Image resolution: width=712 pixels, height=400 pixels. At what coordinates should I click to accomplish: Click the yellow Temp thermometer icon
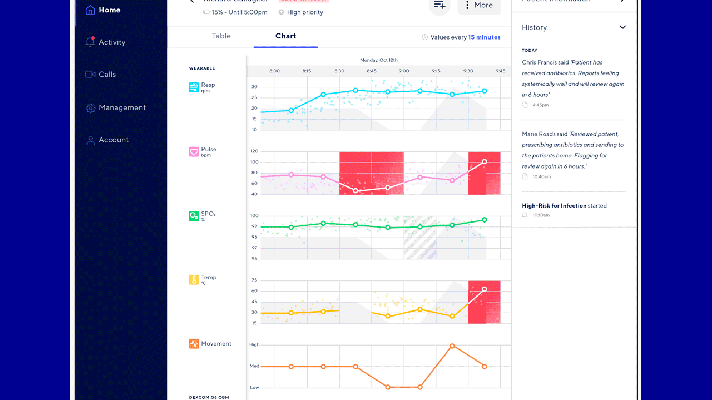coord(194,279)
